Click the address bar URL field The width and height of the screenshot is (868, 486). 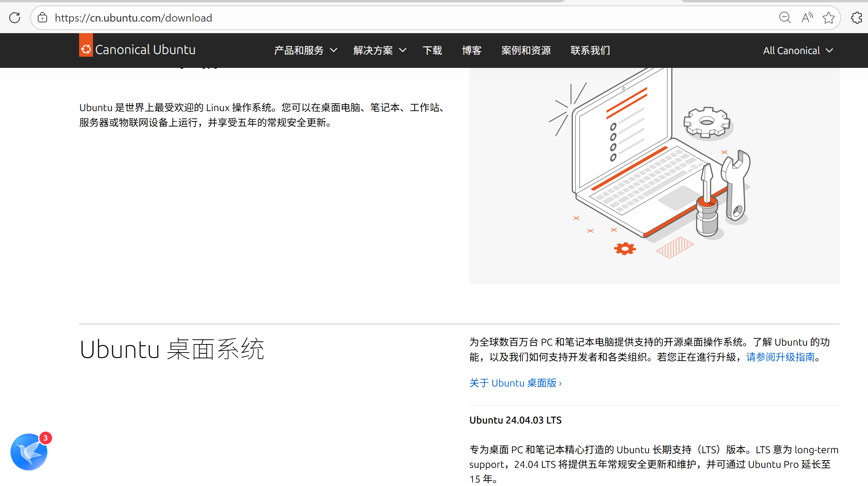[133, 17]
